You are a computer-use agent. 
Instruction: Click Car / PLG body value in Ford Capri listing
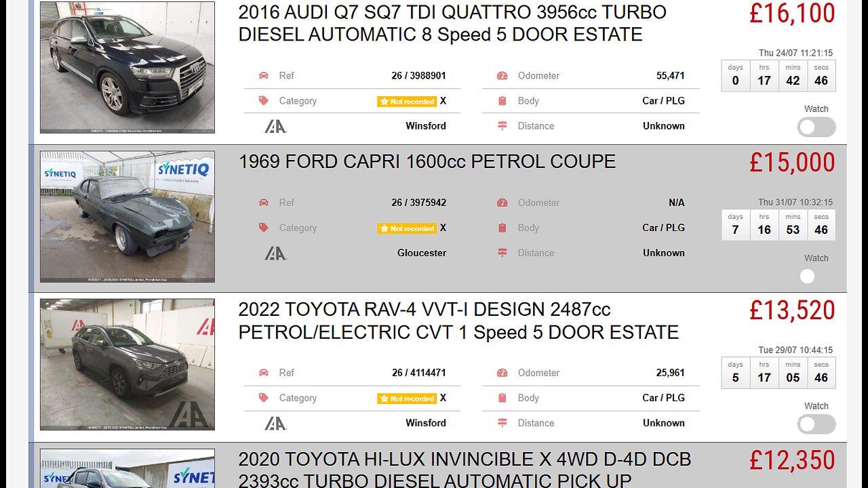pyautogui.click(x=663, y=228)
